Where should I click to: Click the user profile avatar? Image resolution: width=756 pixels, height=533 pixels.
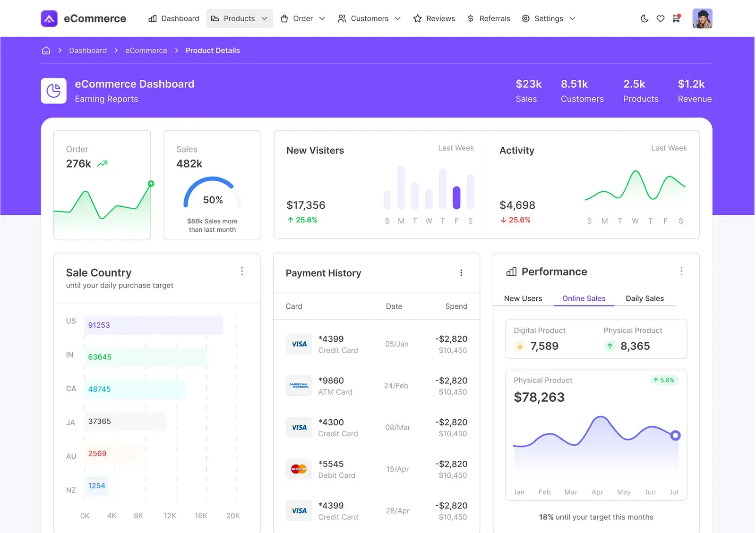[x=702, y=19]
